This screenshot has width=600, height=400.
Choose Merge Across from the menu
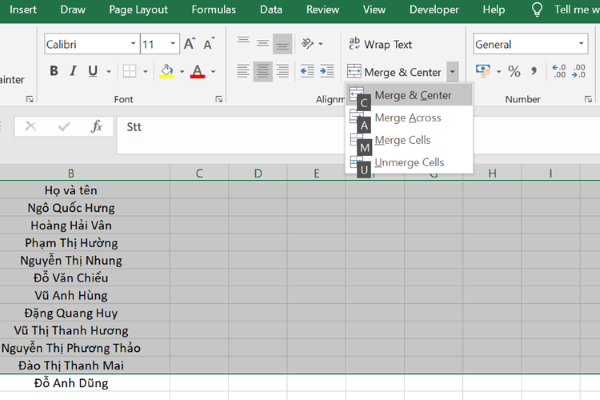407,118
